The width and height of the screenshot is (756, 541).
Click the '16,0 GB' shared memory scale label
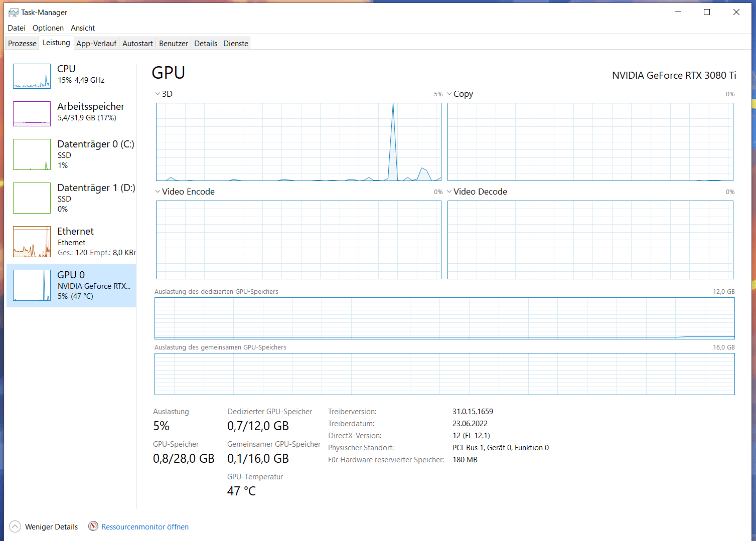723,347
